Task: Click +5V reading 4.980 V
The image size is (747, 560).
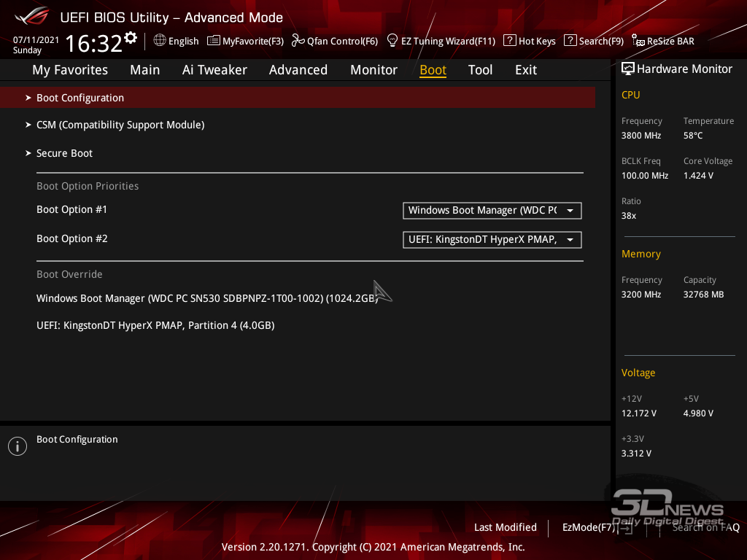Action: 698,413
